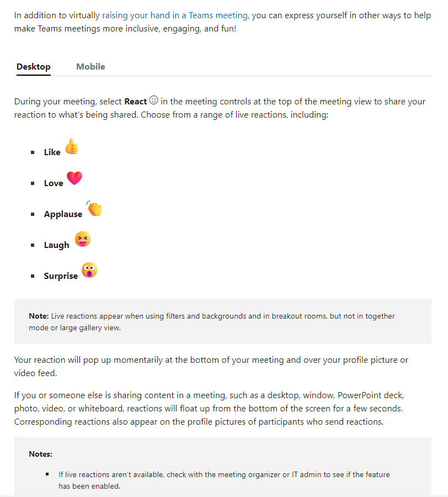The height and width of the screenshot is (497, 448).
Task: Click the Notes heading in gray box
Action: pyautogui.click(x=40, y=454)
